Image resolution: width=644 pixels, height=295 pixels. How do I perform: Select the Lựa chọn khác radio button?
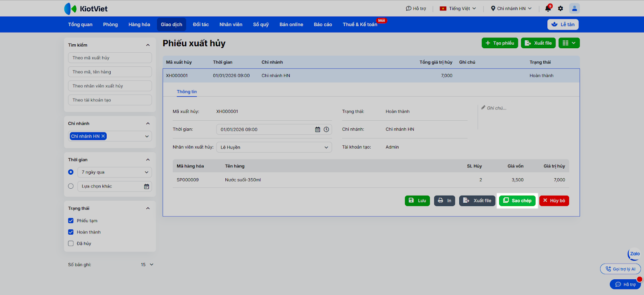[x=71, y=186]
